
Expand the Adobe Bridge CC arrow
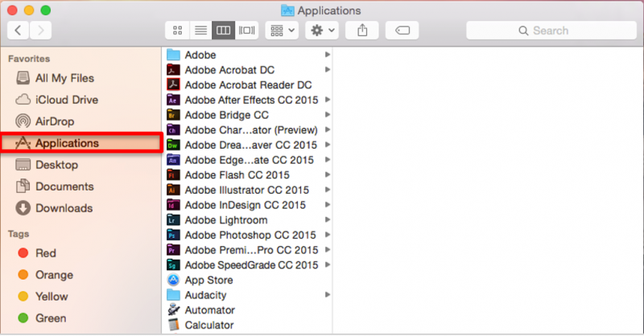(x=328, y=115)
